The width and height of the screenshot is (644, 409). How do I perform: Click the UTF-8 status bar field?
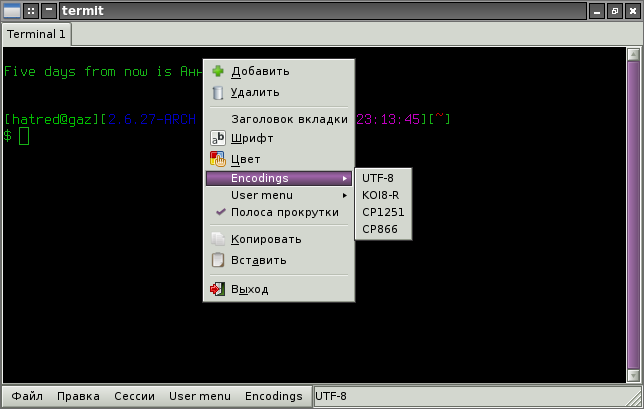point(476,396)
